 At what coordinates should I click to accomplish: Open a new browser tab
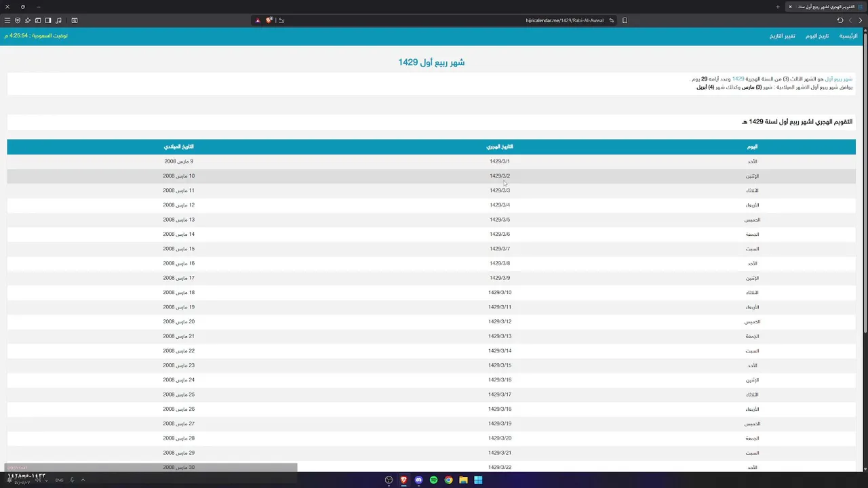point(778,7)
